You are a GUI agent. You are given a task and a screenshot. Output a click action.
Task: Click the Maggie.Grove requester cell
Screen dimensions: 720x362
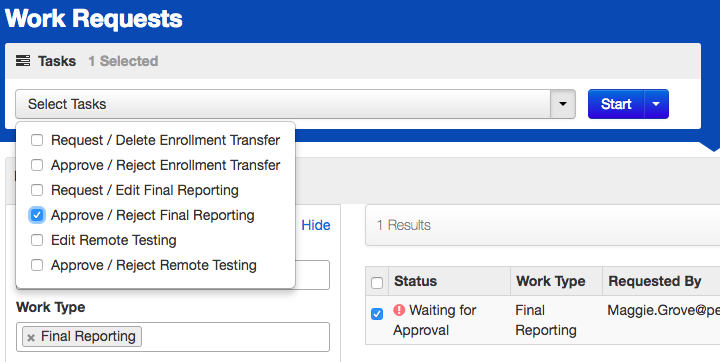tap(664, 311)
